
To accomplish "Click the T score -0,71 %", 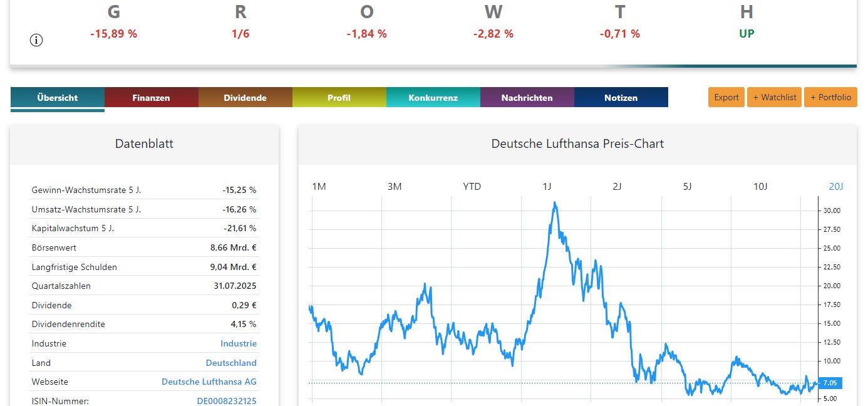I will (x=620, y=34).
